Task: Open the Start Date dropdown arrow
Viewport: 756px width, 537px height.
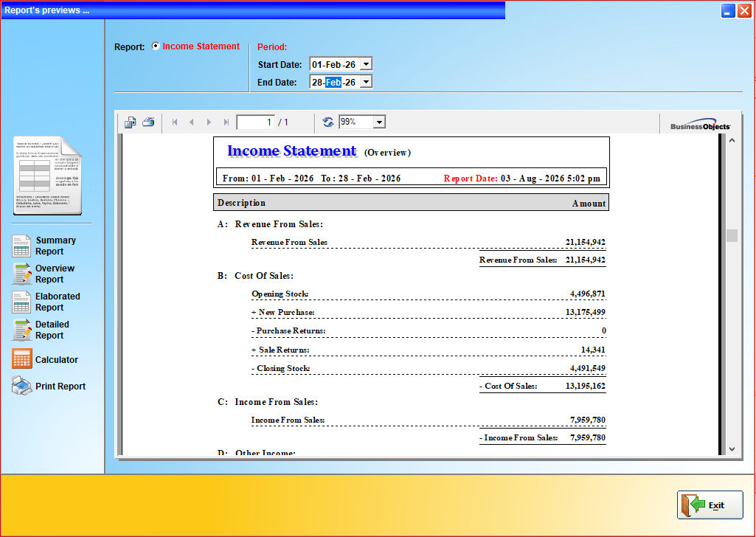Action: (367, 64)
